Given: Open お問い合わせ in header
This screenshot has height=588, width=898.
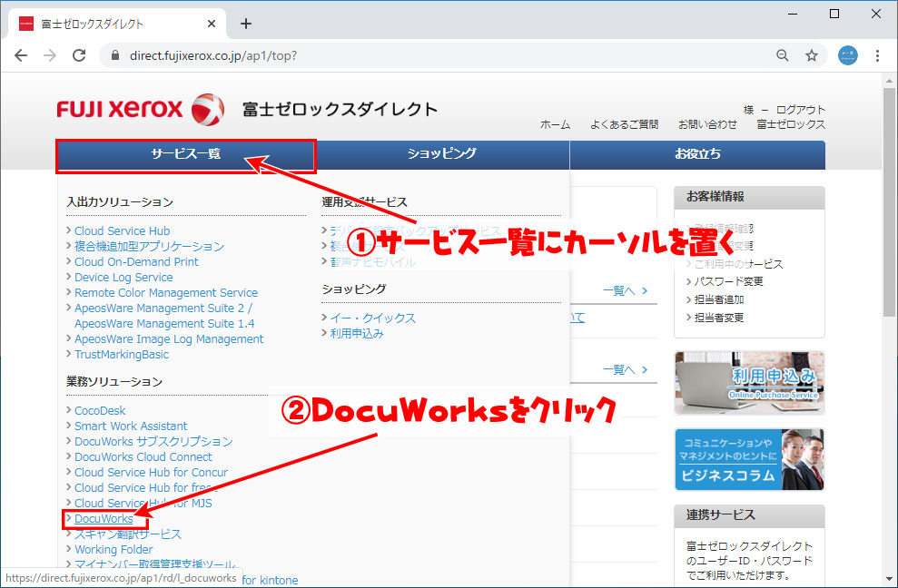Looking at the screenshot, I should [707, 124].
